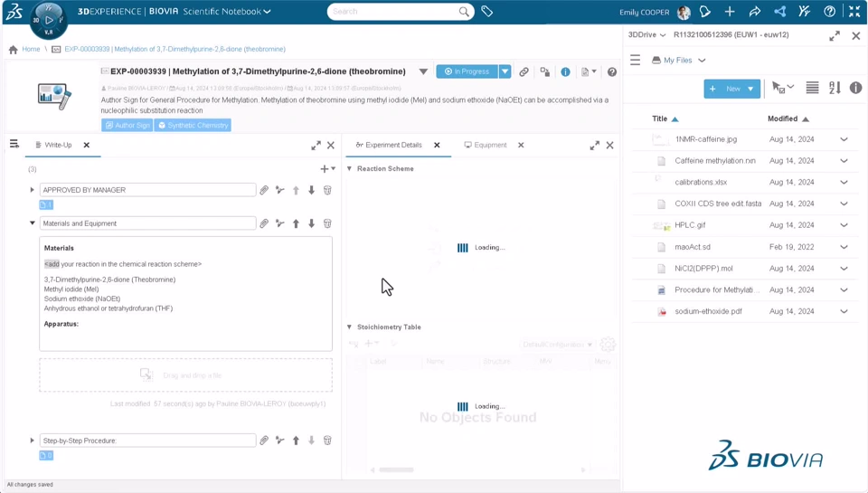Close the Equipment tab

521,145
